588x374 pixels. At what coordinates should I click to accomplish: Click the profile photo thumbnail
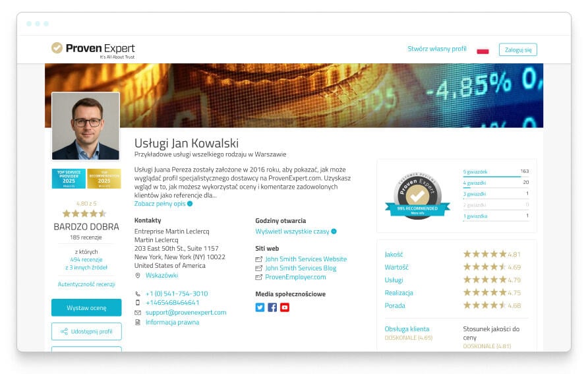(86, 126)
